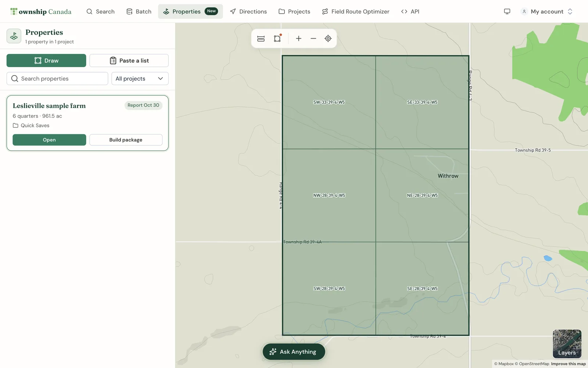Open the Leslieville sample farm property

pos(49,140)
